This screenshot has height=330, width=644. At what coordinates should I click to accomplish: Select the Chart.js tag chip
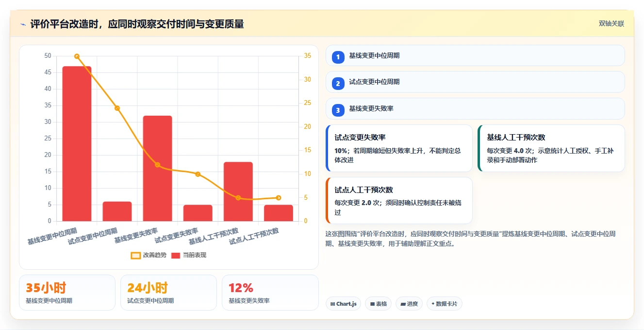tap(344, 304)
